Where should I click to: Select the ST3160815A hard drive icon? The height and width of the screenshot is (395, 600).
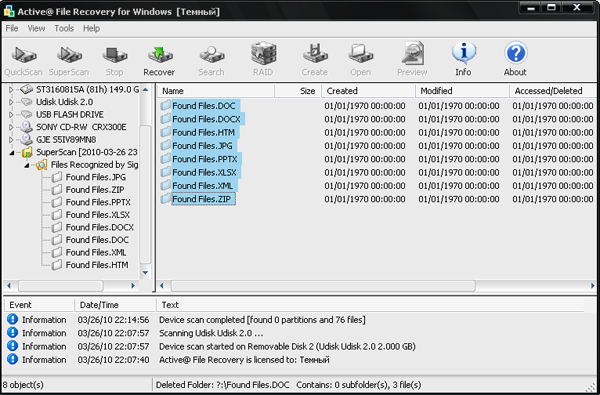point(26,90)
